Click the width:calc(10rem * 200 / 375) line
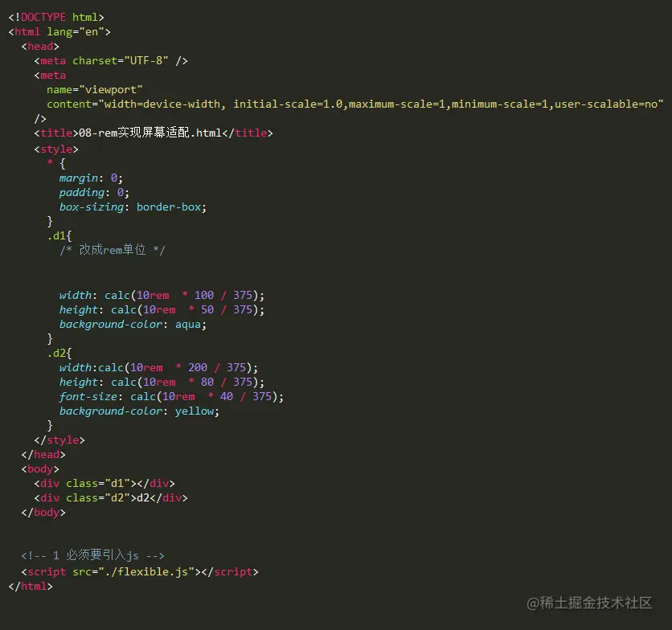The image size is (672, 630). [x=158, y=368]
